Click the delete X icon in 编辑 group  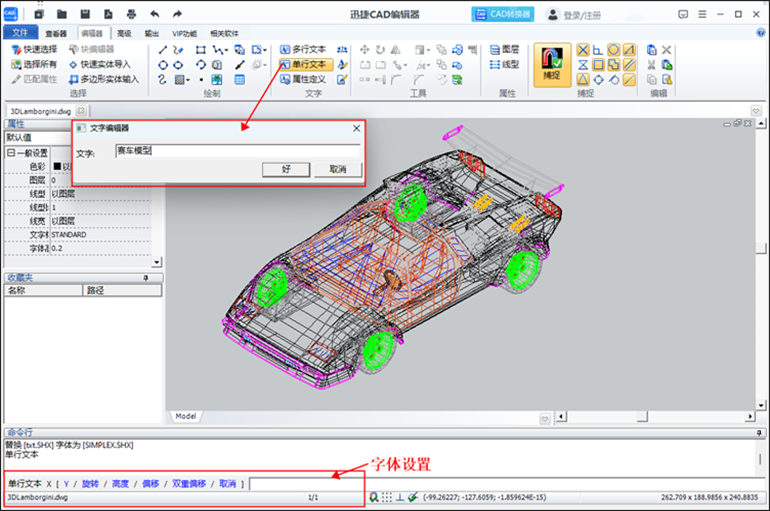pos(666,50)
